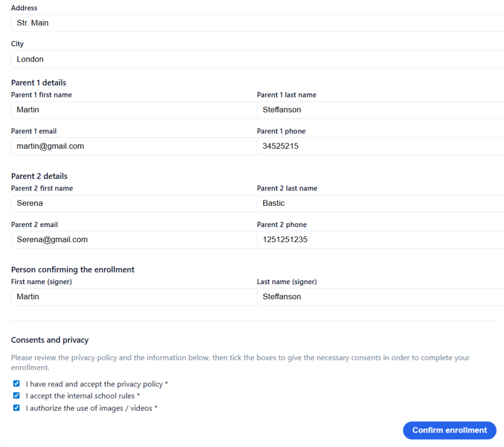Disable the images / videos authorization checkbox
The image size is (504, 447).
pyautogui.click(x=16, y=408)
